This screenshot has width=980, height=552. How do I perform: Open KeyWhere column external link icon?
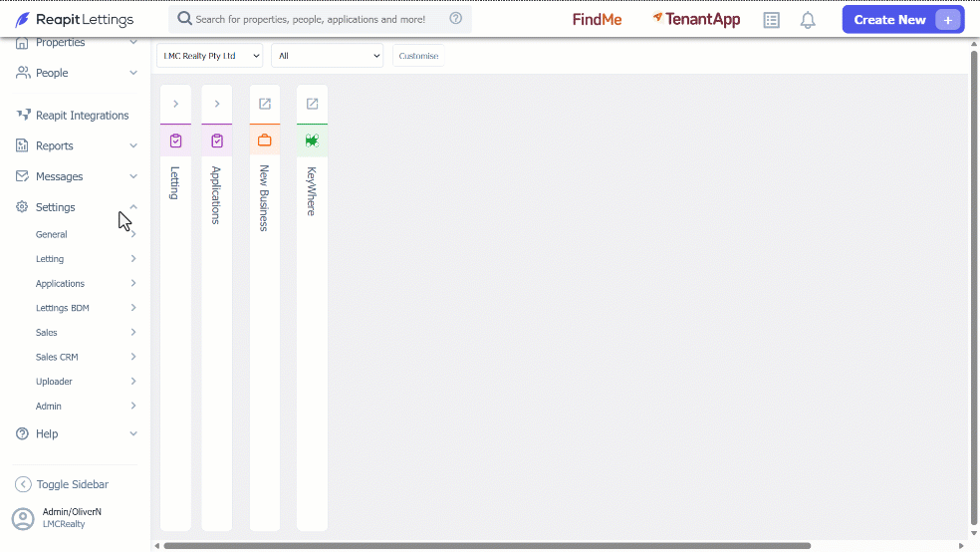tap(312, 104)
